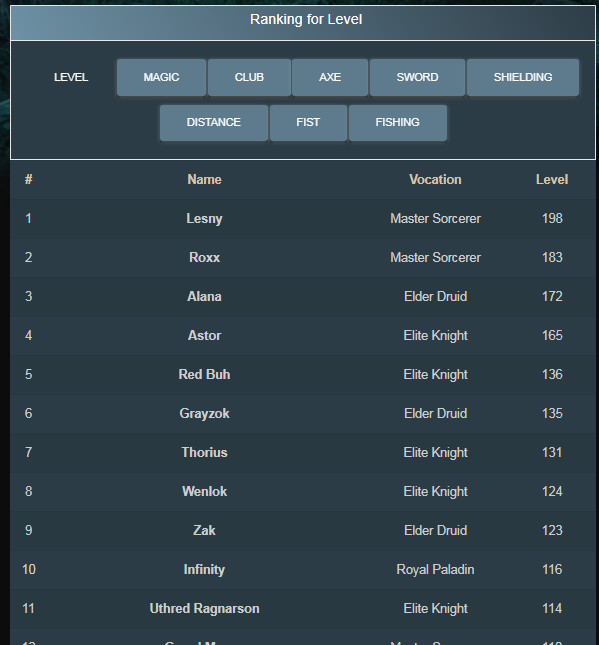This screenshot has height=645, width=599.
Task: Open the SHIELDING ranking
Action: (x=523, y=77)
